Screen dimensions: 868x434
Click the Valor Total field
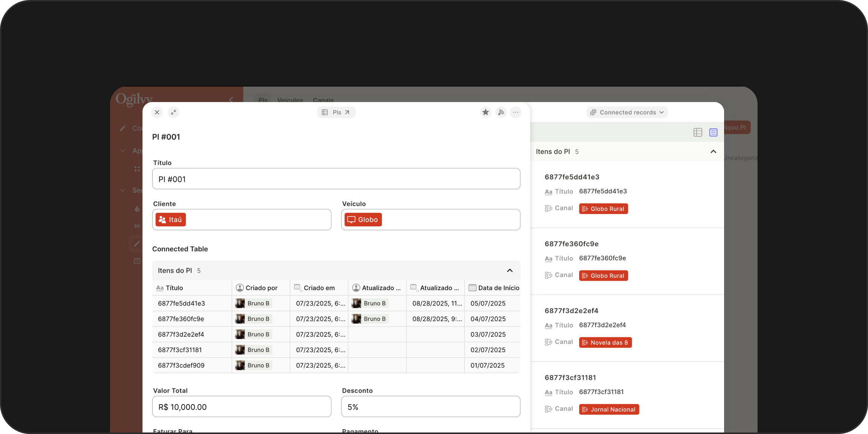point(241,407)
